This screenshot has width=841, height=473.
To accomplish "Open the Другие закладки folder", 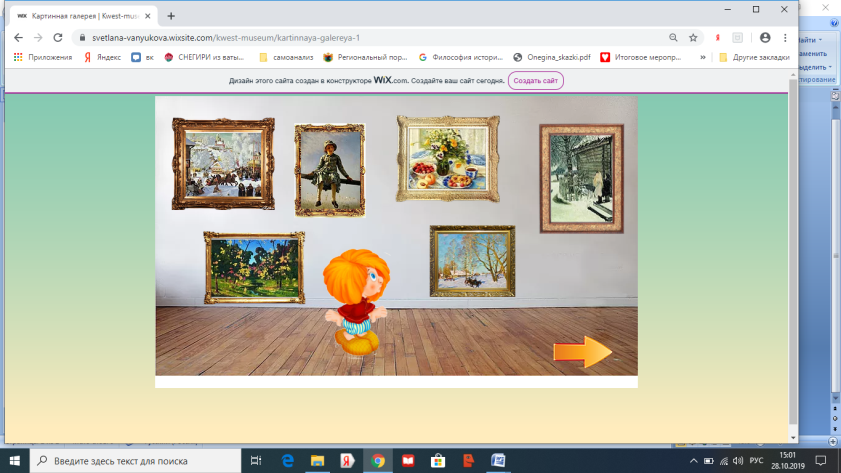I will click(754, 57).
